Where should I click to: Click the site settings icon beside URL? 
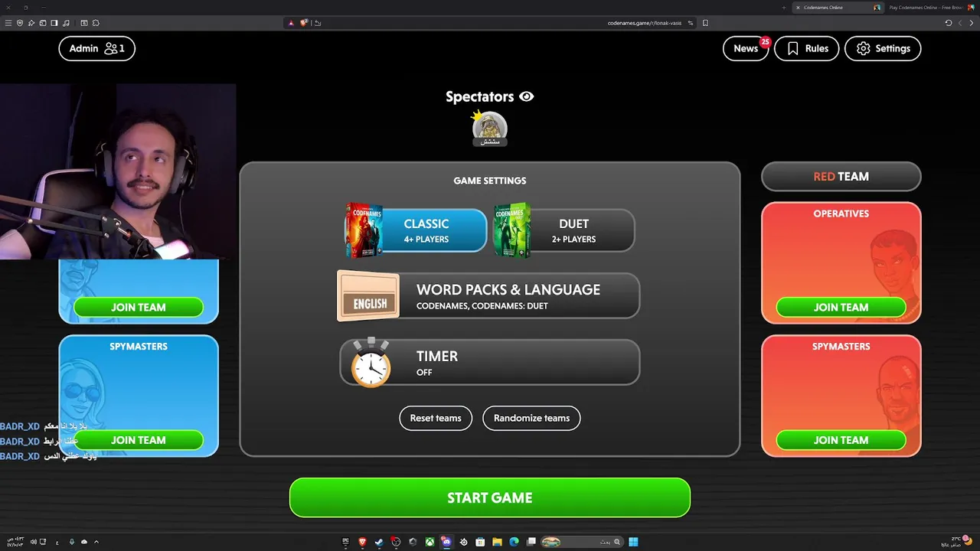point(691,23)
